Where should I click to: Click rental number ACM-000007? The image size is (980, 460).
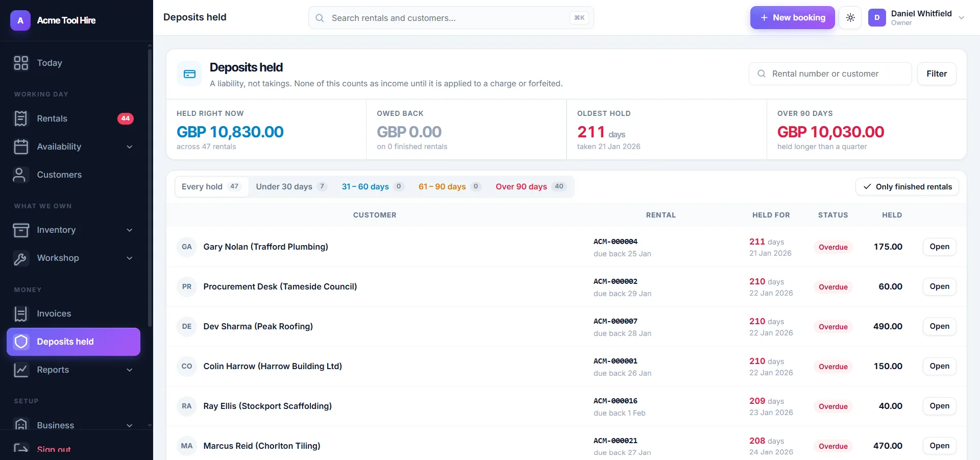(x=616, y=321)
